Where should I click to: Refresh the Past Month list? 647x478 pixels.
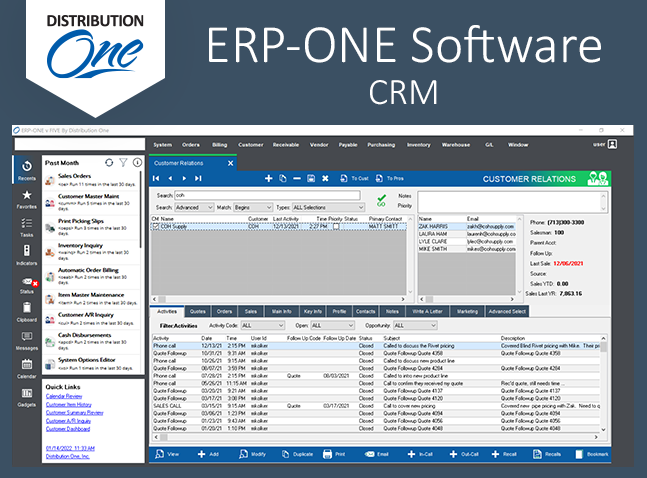pyautogui.click(x=109, y=163)
